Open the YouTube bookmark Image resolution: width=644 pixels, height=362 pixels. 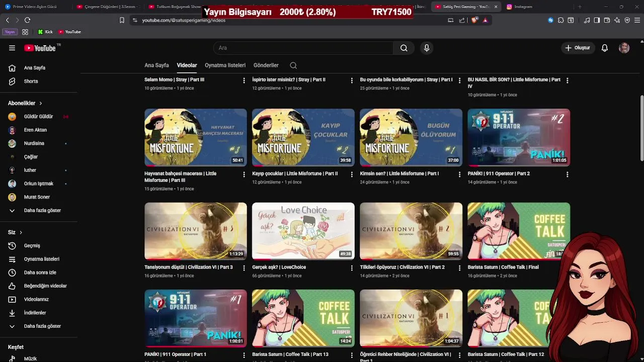coord(69,32)
